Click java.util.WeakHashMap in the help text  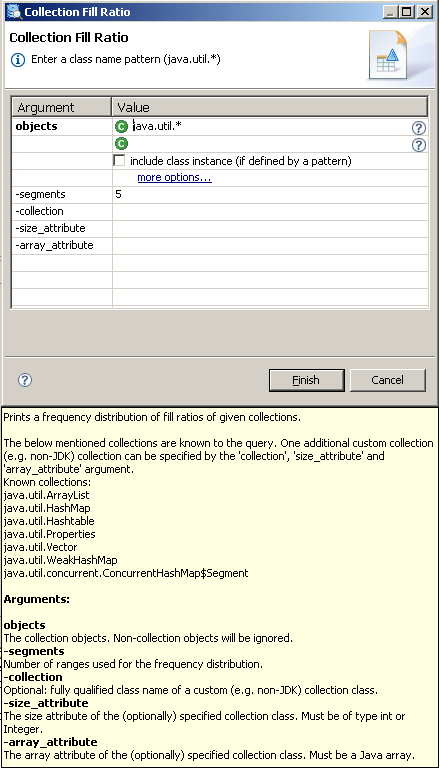pyautogui.click(x=60, y=560)
